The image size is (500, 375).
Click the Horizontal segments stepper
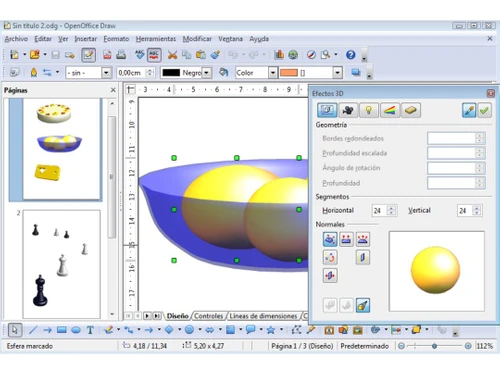pos(392,211)
